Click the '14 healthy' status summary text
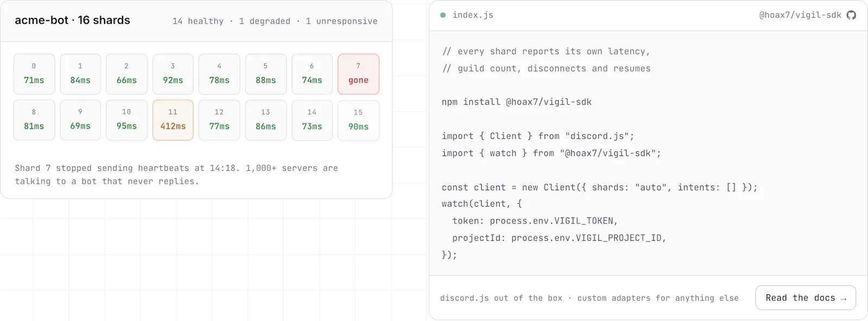The width and height of the screenshot is (868, 321). [198, 21]
